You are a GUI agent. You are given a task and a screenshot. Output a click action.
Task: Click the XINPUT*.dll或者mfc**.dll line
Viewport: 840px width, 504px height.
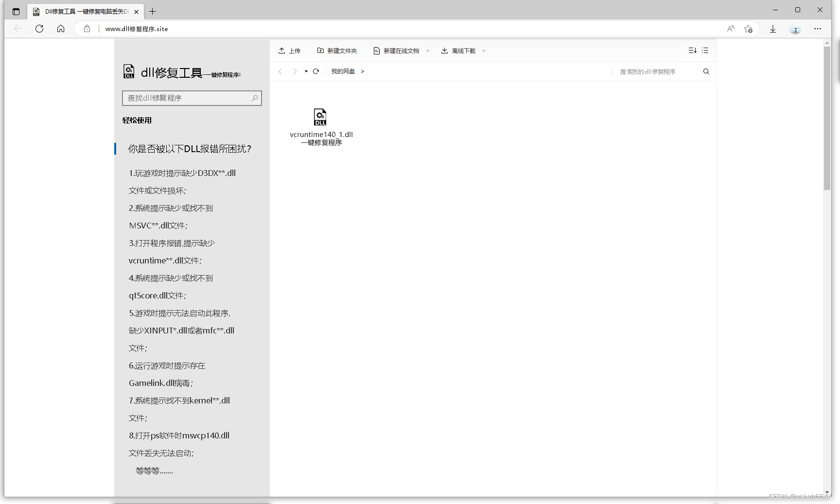[x=181, y=330]
